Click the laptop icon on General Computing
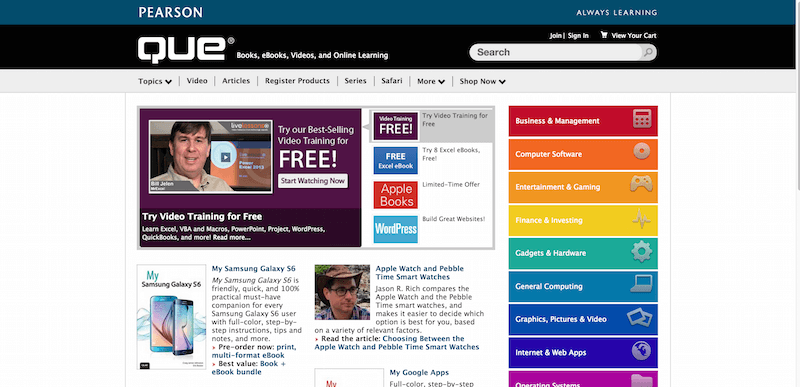 coord(641,284)
